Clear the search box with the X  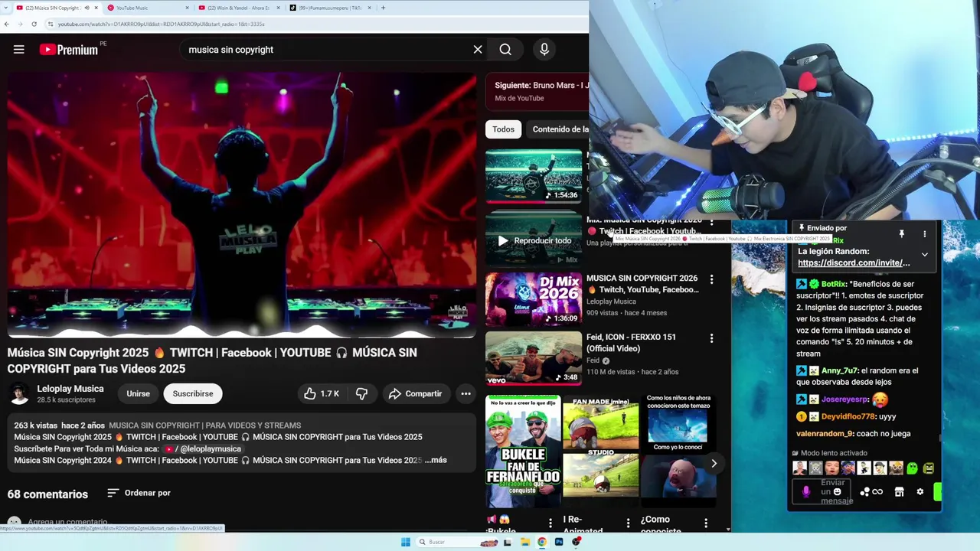(478, 50)
